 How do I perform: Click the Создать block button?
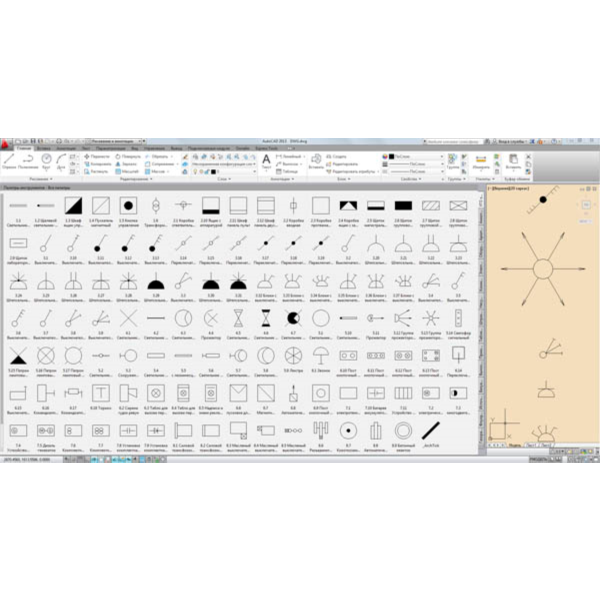pyautogui.click(x=336, y=157)
